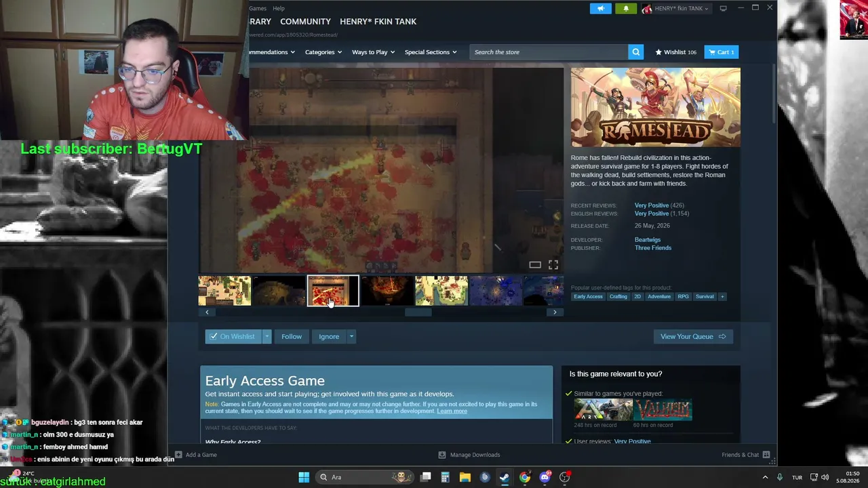Open the Friends & Chat panel
The height and width of the screenshot is (488, 868).
tap(746, 455)
